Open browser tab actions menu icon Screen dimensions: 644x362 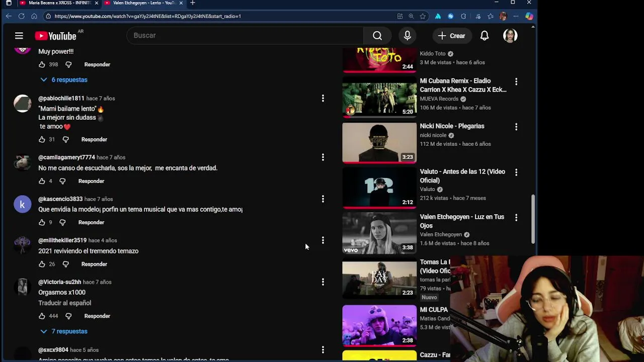click(9, 3)
